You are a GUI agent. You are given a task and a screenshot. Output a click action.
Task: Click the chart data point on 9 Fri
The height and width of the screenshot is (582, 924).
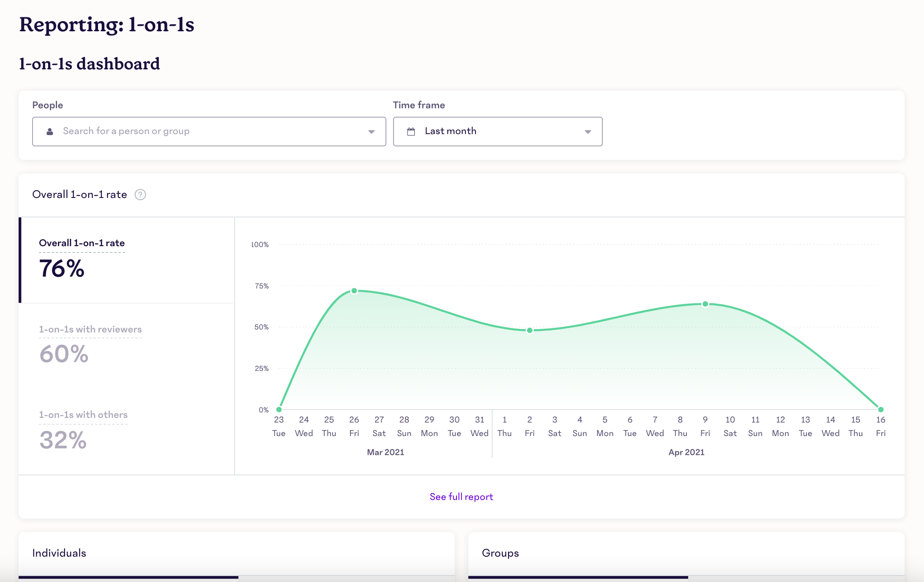pyautogui.click(x=705, y=304)
